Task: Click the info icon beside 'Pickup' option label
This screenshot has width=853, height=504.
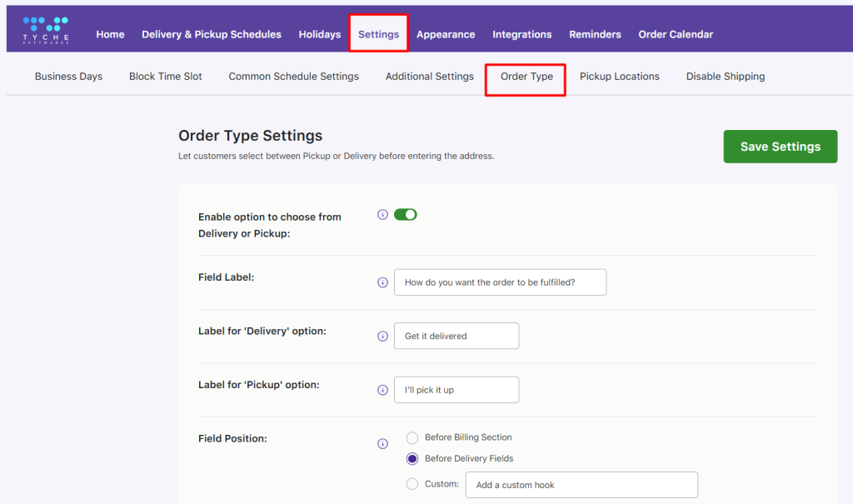Action: click(382, 389)
